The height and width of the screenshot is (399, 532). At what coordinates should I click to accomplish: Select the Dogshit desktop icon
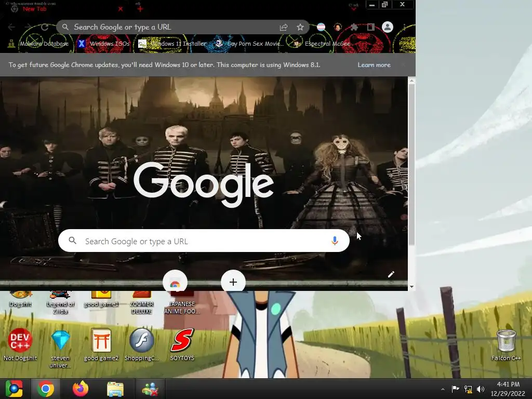pyautogui.click(x=20, y=300)
